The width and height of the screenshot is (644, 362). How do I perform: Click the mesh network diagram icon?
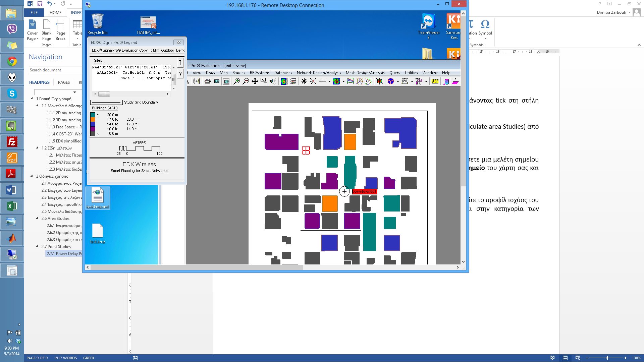[x=360, y=81]
